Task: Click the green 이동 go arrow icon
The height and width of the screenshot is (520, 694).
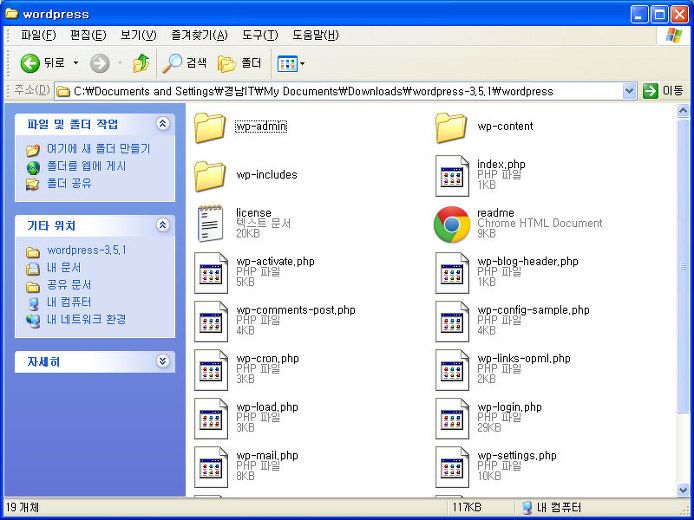Action: click(650, 91)
